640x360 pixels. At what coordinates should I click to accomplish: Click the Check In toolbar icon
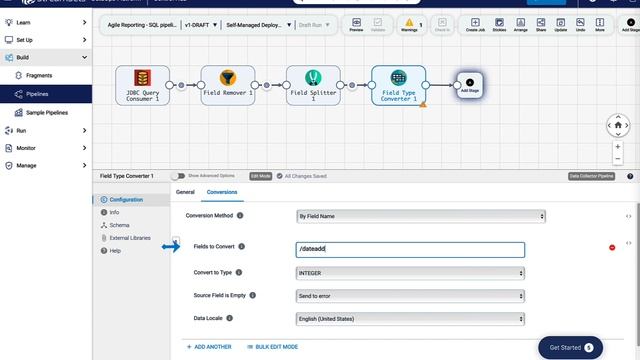point(442,24)
